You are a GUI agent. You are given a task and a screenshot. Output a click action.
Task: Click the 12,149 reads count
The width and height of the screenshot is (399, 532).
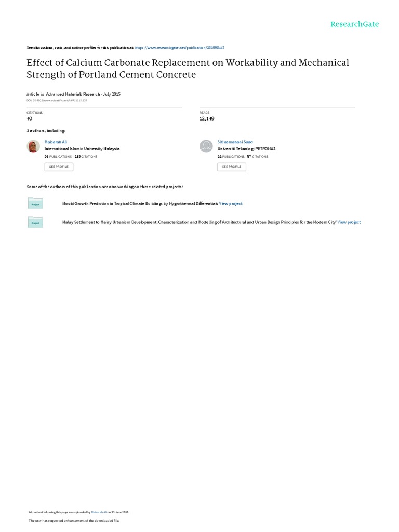pos(207,118)
